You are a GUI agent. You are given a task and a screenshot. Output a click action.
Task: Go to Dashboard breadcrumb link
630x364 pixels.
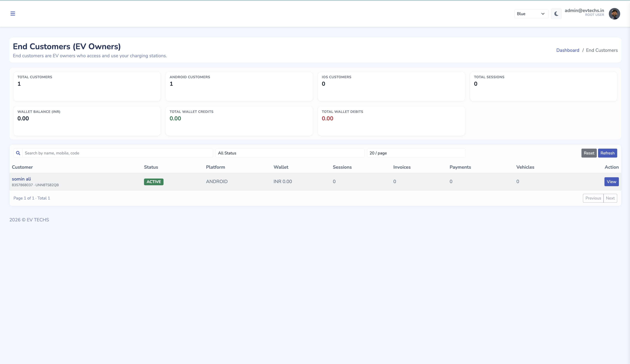point(568,50)
